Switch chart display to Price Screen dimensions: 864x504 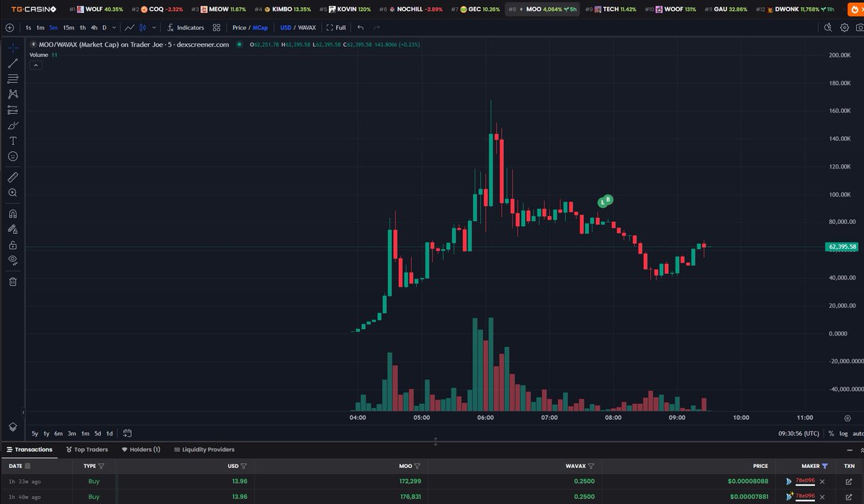point(239,27)
